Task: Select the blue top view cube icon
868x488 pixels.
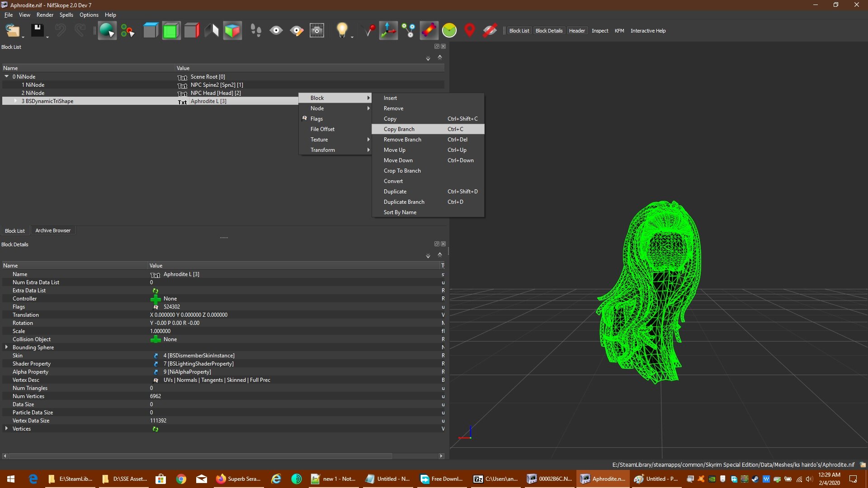Action: (151, 31)
